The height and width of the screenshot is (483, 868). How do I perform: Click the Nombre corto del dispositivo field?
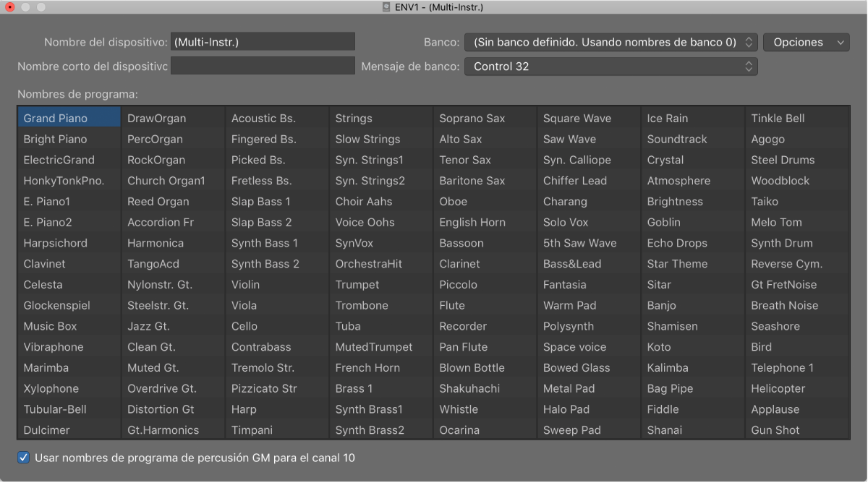tap(263, 67)
